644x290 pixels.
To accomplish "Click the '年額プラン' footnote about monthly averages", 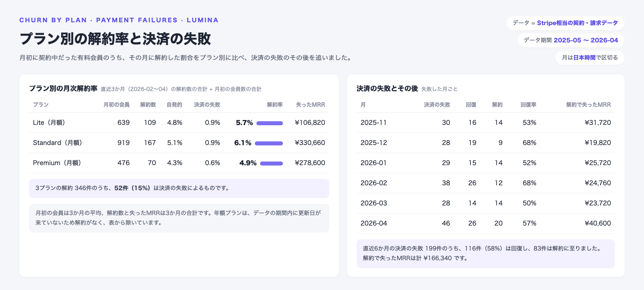I will click(179, 218).
